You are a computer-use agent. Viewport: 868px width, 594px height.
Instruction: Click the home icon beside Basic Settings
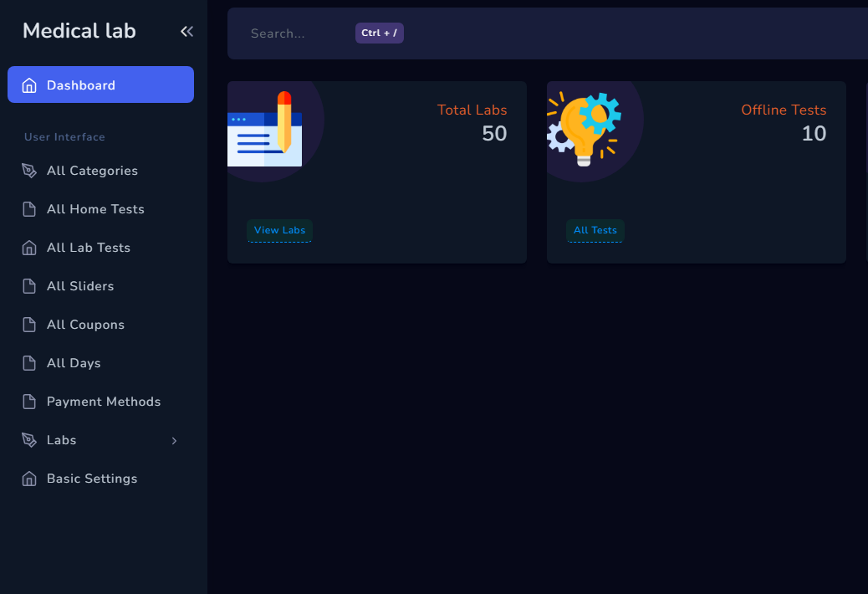point(29,479)
